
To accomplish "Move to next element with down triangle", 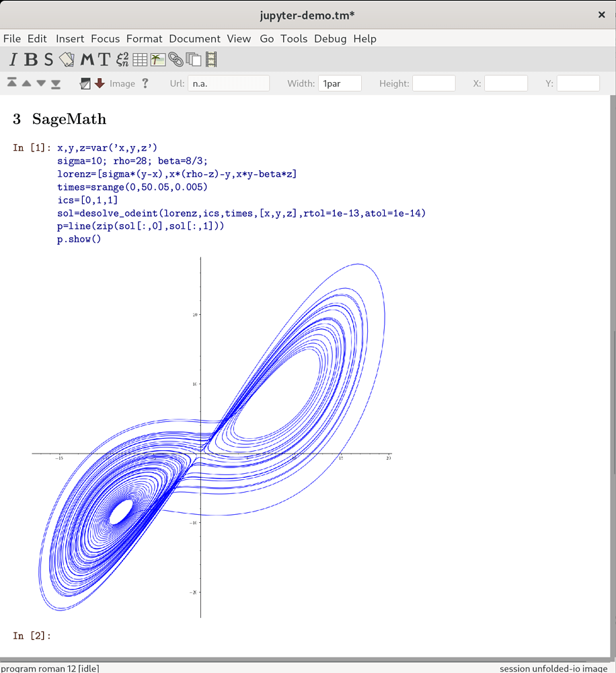I will click(x=41, y=83).
